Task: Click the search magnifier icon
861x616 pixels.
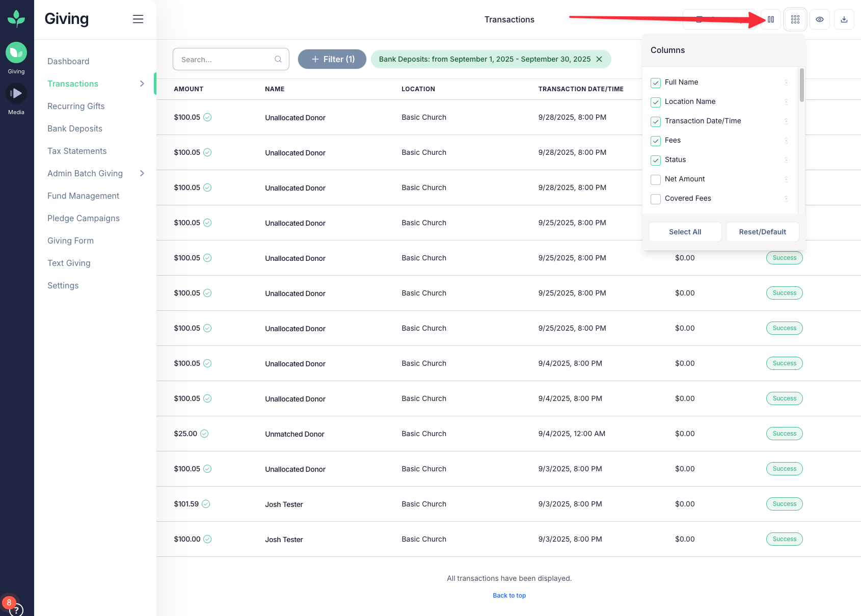Action: 278,59
